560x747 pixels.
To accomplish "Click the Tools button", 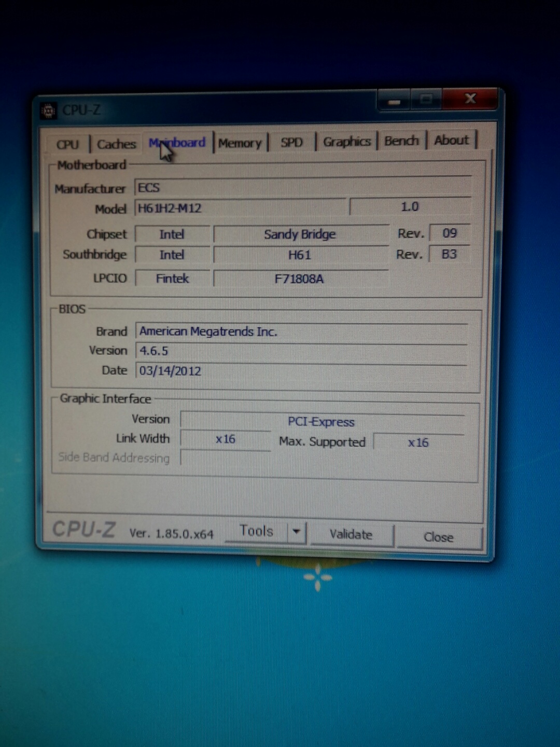I will tap(256, 531).
